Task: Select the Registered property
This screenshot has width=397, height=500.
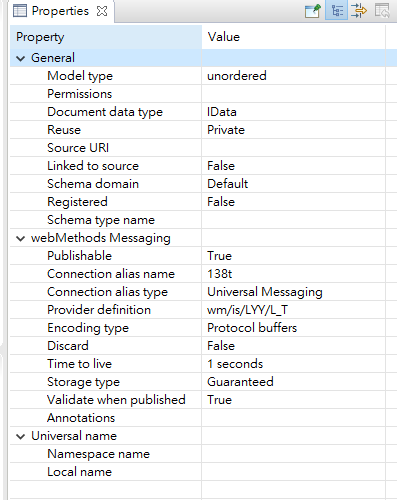Action: pyautogui.click(x=77, y=202)
